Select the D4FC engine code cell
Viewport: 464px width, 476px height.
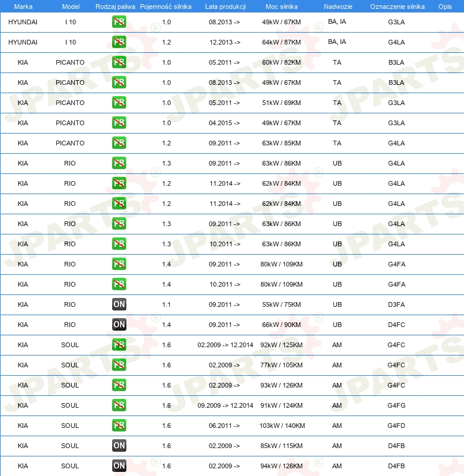[396, 325]
